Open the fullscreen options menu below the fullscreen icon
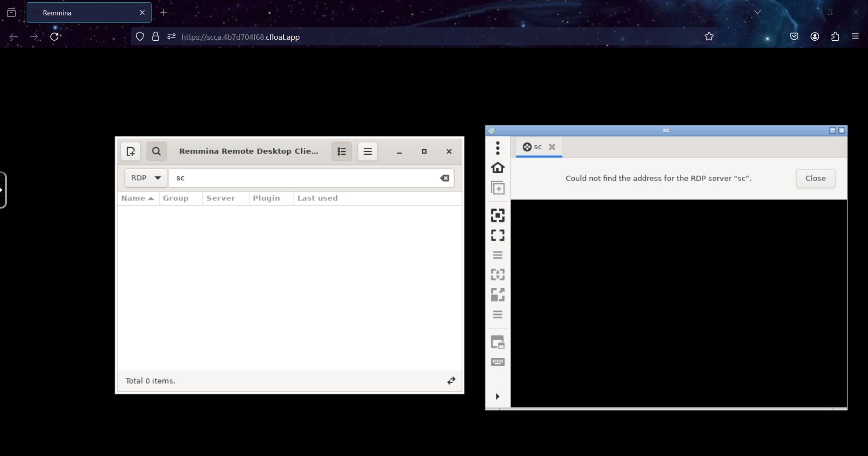Viewport: 868px width, 456px height. [498, 255]
